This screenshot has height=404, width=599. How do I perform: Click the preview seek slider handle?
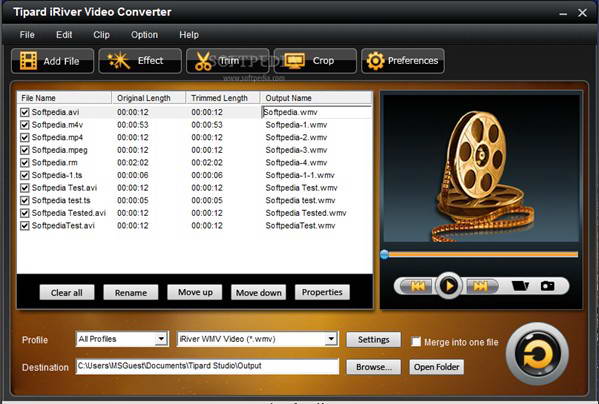pyautogui.click(x=385, y=254)
